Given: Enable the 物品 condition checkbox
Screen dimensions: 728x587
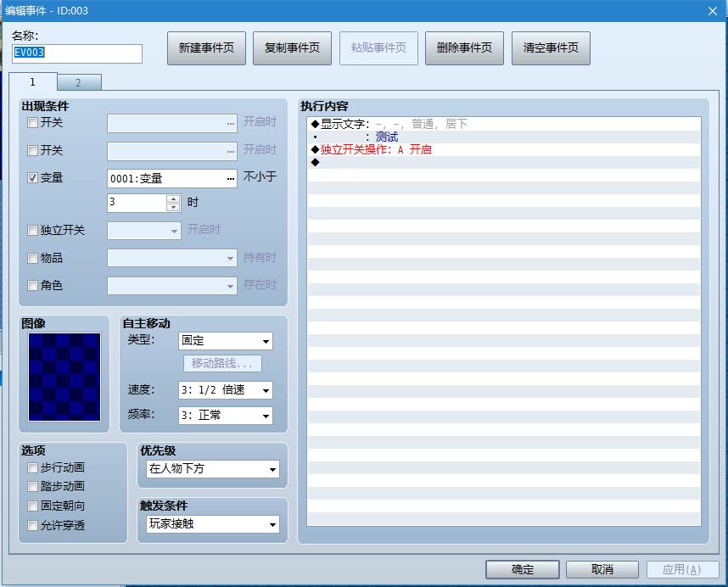Looking at the screenshot, I should tap(32, 258).
